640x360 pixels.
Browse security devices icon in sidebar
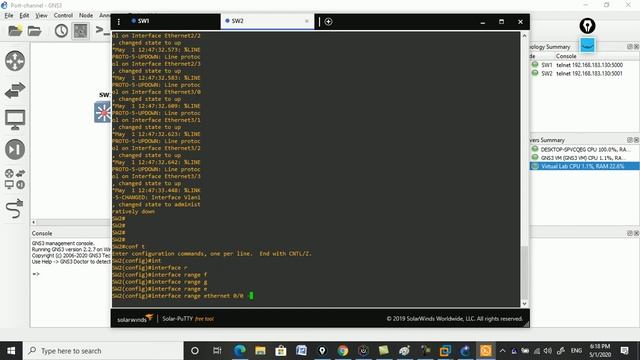point(15,149)
